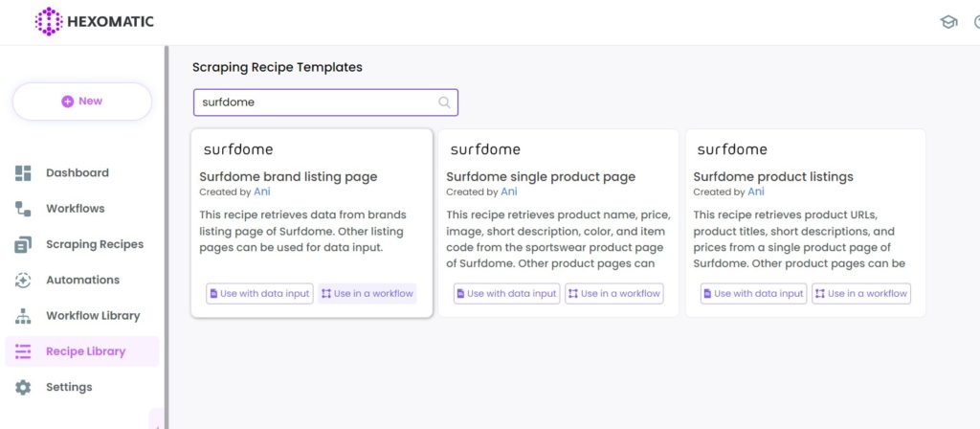
Task: Collapse the sidebar with the bottom arrow
Action: (x=156, y=421)
